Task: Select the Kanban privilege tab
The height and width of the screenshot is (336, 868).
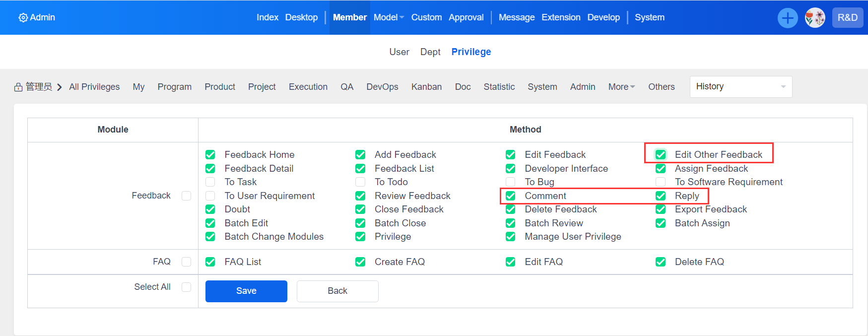Action: coord(426,87)
